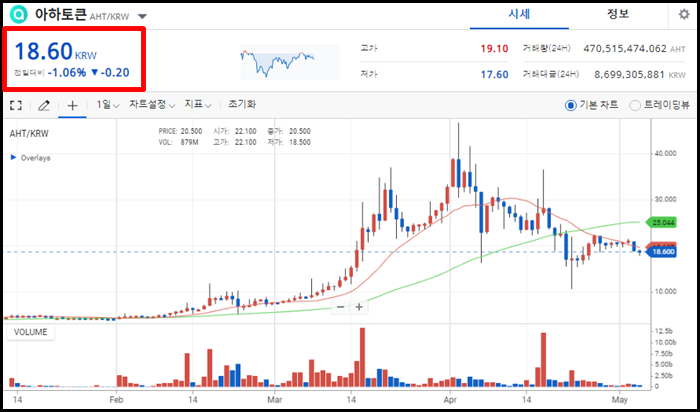This screenshot has width=700, height=412.
Task: Click the 초기화 reset button
Action: pos(242,105)
